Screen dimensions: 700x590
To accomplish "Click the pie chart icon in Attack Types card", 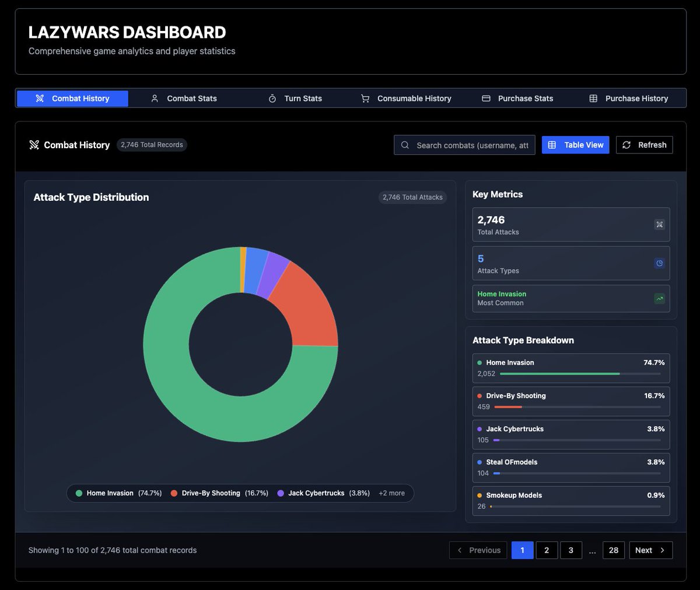I will tap(660, 263).
